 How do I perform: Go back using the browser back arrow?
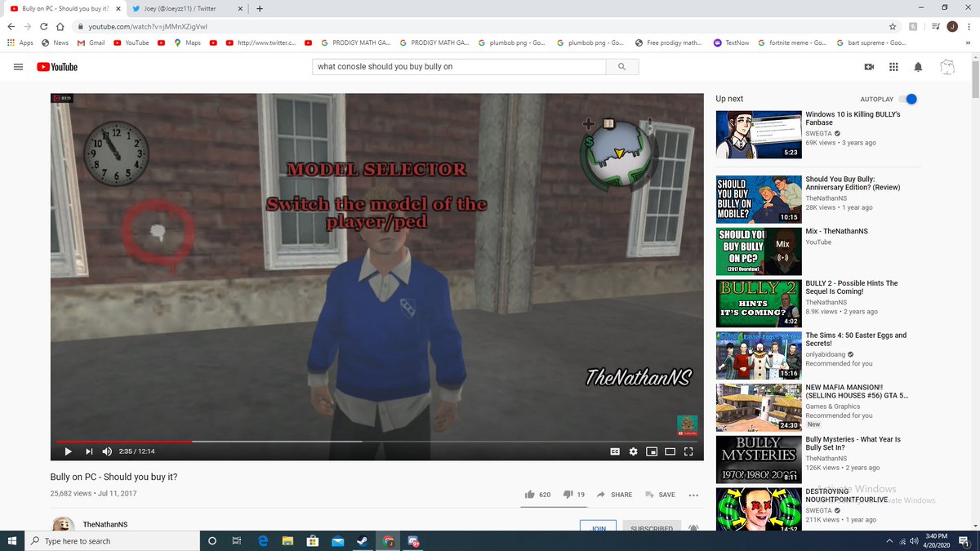pos(11,26)
